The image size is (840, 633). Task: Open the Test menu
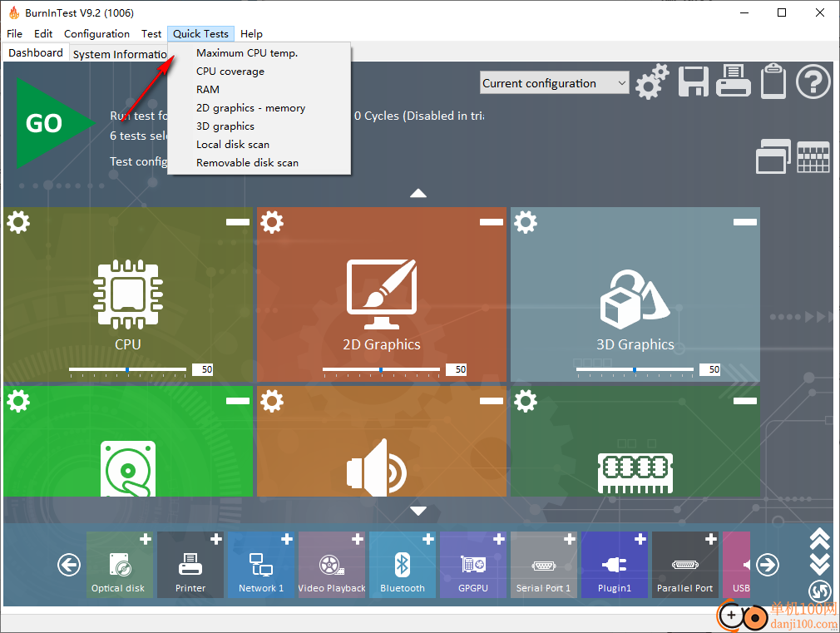click(151, 34)
